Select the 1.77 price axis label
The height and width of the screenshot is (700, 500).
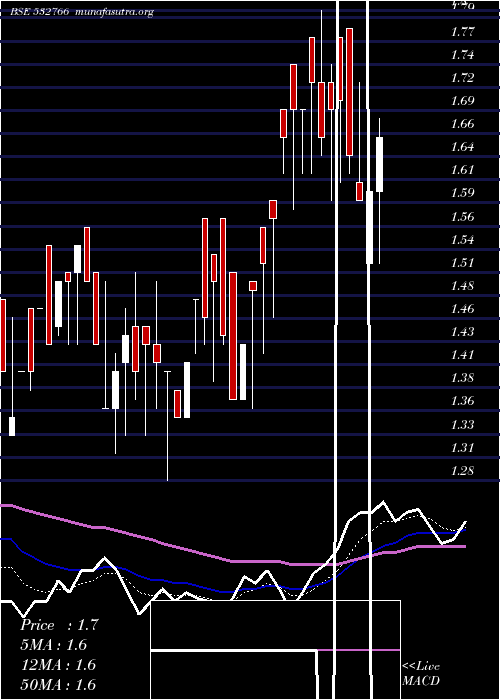coord(462,32)
